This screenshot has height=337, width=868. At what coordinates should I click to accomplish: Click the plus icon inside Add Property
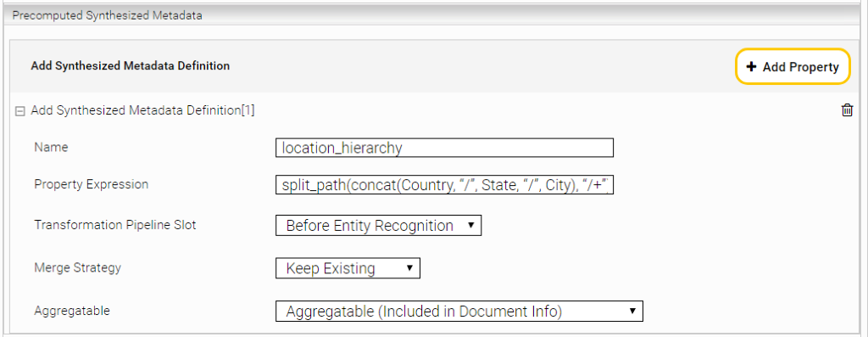coord(751,66)
